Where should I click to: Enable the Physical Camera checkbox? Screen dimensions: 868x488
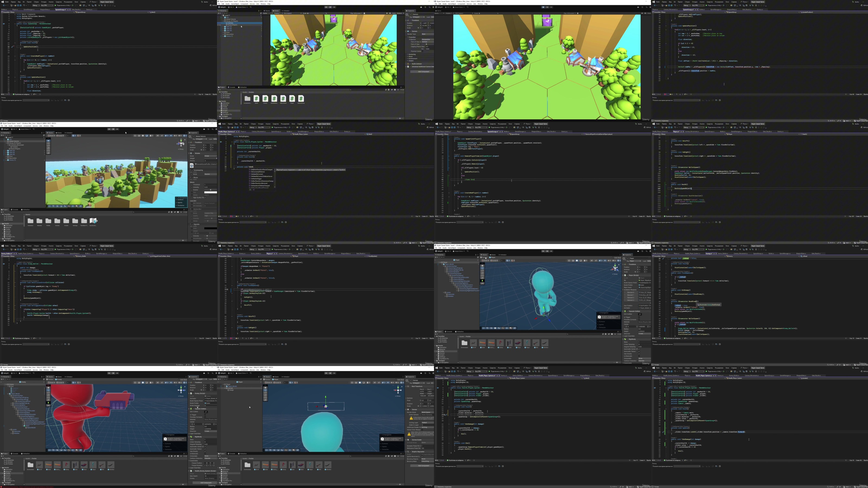[423, 51]
